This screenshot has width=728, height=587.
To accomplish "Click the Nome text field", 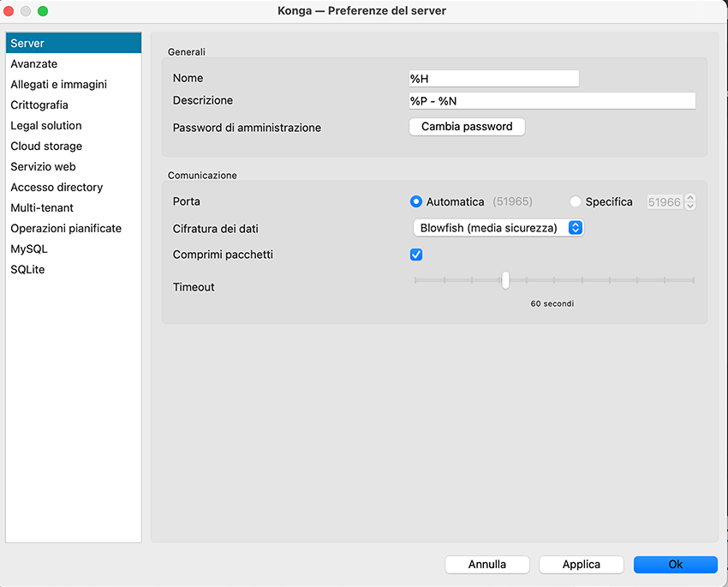I will [494, 79].
